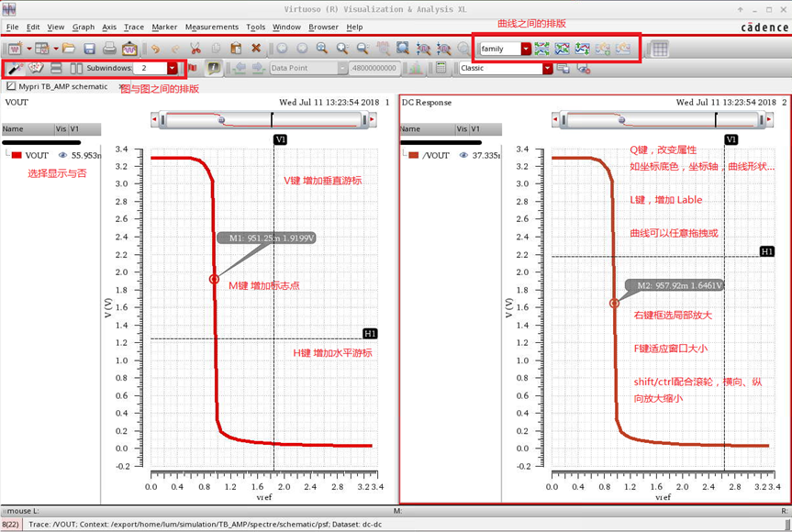The height and width of the screenshot is (532, 792).
Task: Open the Classic style dropdown
Action: 548,67
